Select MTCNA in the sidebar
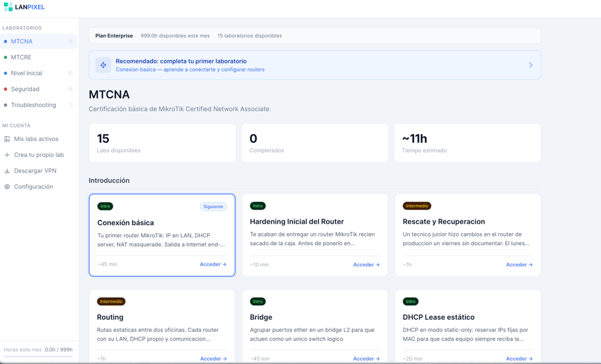This screenshot has width=601, height=364. pos(39,41)
